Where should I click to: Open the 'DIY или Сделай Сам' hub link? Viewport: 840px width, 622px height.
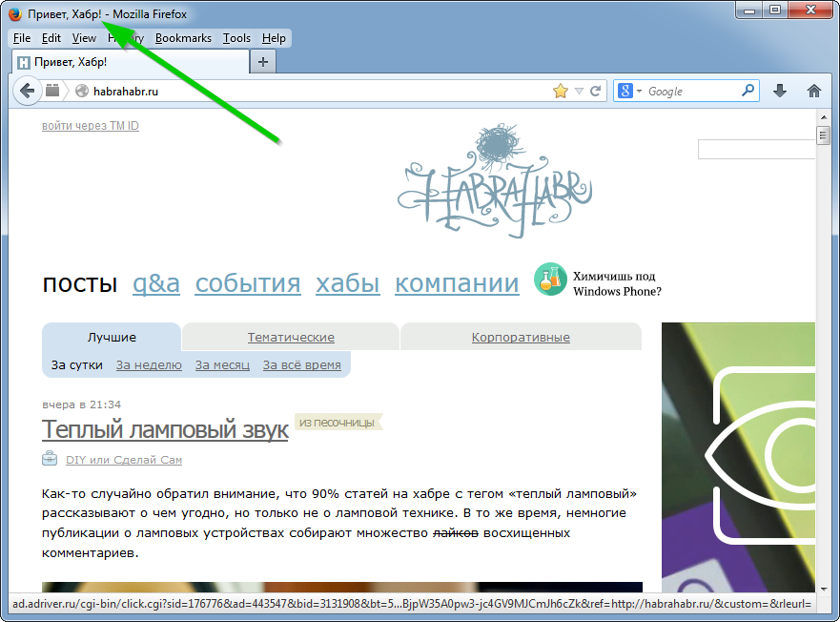click(124, 460)
